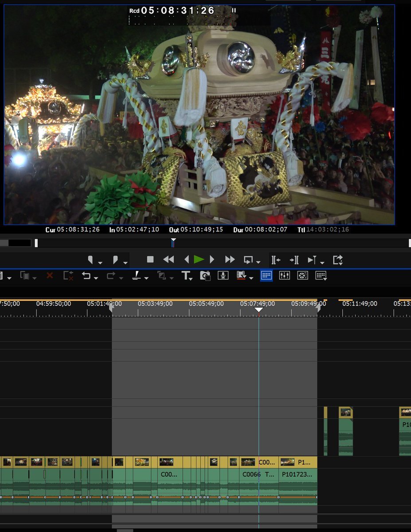
Task: Toggle the highlighted blue palette view button
Action: 266,276
